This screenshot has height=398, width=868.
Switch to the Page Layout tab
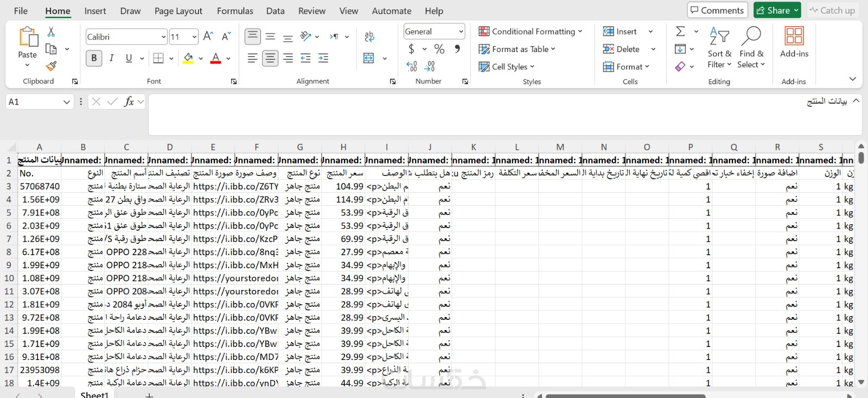[x=178, y=11]
